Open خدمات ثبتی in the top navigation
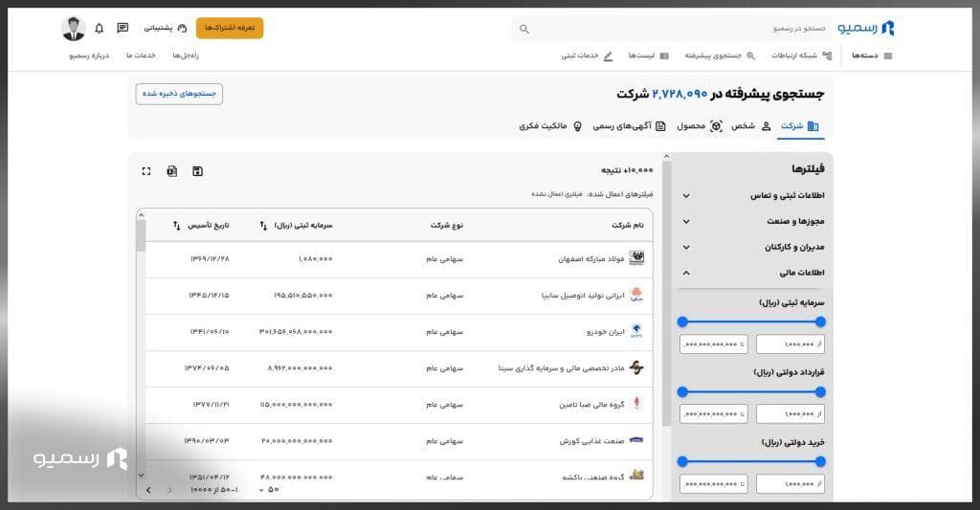This screenshot has width=980, height=510. (x=587, y=55)
